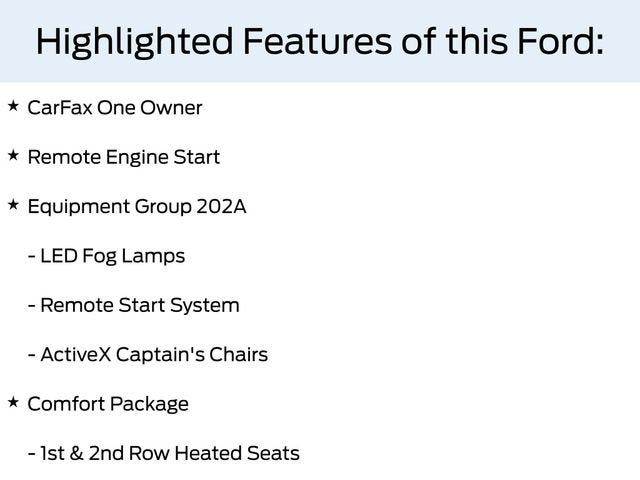Select the LED Fog Lamps sub-item
This screenshot has width=640, height=480.
coord(113,256)
